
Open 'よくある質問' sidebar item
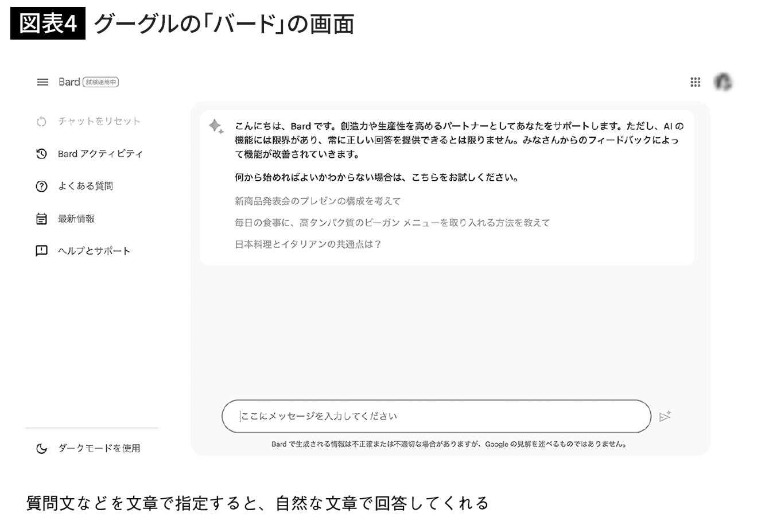tap(85, 186)
